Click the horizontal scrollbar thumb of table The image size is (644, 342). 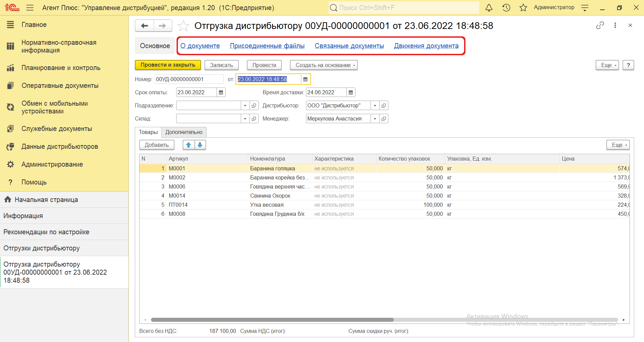click(272, 320)
